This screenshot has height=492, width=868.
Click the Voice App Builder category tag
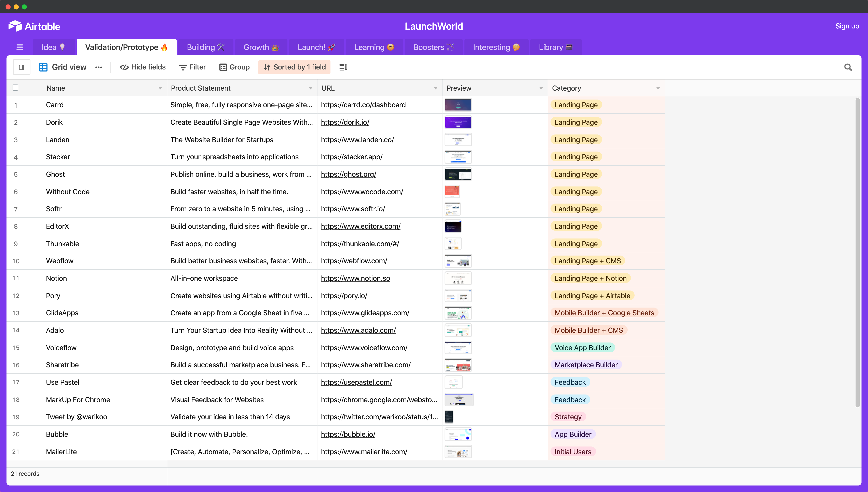583,348
